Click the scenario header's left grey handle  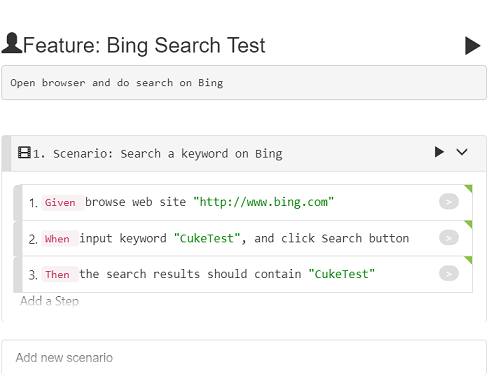coord(6,153)
